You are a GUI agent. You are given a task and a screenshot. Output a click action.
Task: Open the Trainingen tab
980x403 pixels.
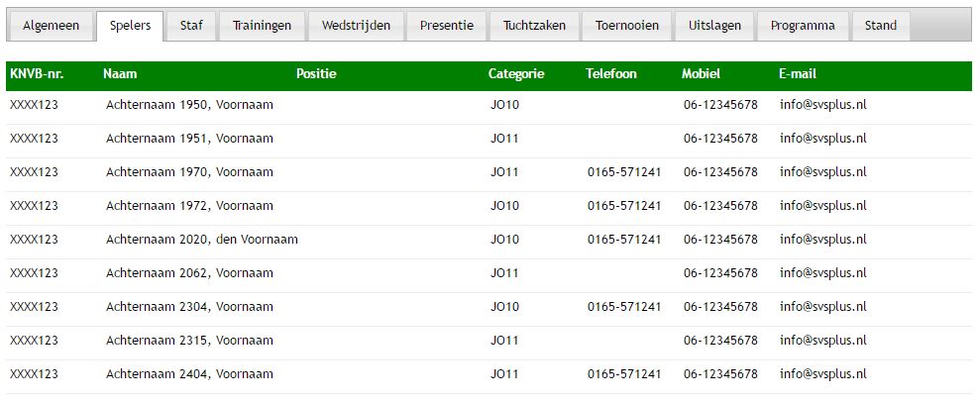[262, 25]
